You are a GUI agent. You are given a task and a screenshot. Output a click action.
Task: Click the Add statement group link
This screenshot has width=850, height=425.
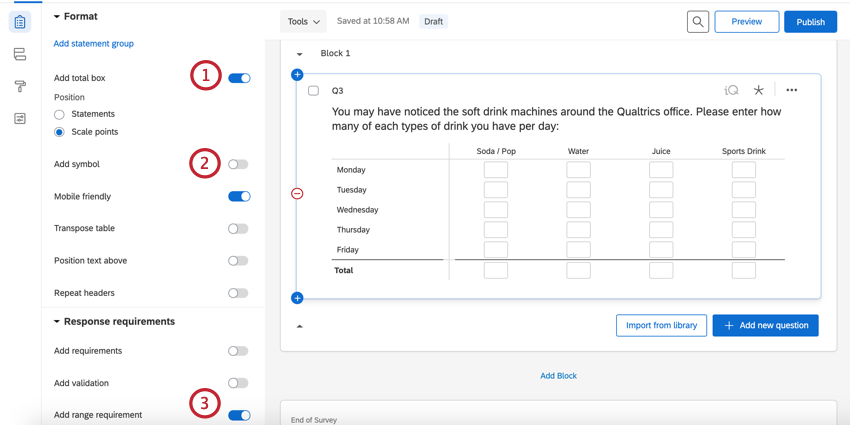[93, 44]
